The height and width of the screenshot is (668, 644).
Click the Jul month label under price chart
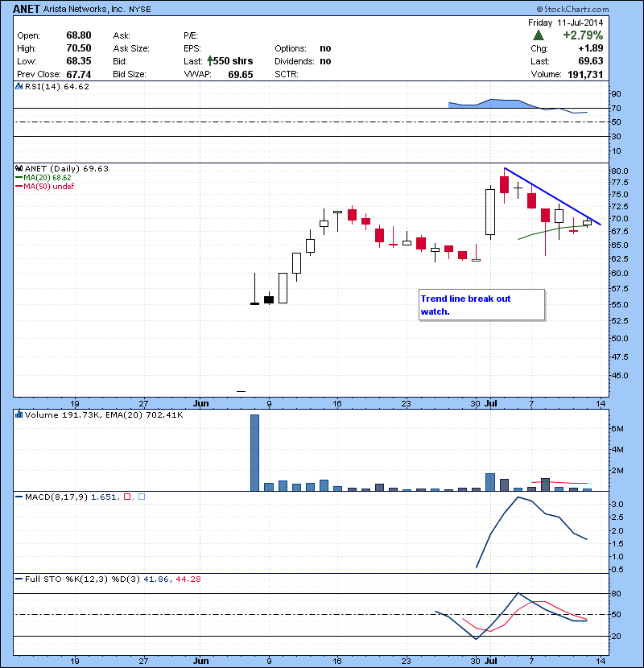click(x=491, y=403)
